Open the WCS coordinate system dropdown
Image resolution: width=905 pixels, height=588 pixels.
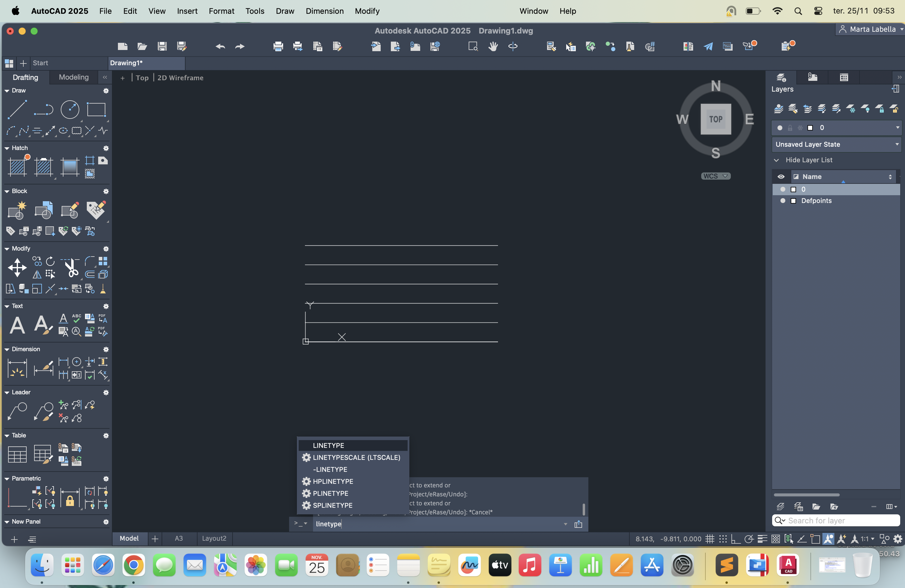coord(716,176)
